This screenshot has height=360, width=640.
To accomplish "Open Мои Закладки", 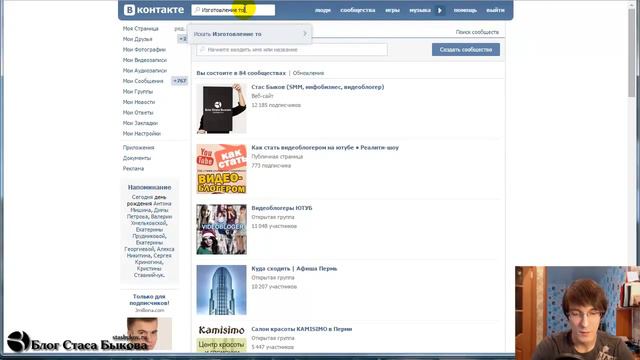I will (140, 123).
